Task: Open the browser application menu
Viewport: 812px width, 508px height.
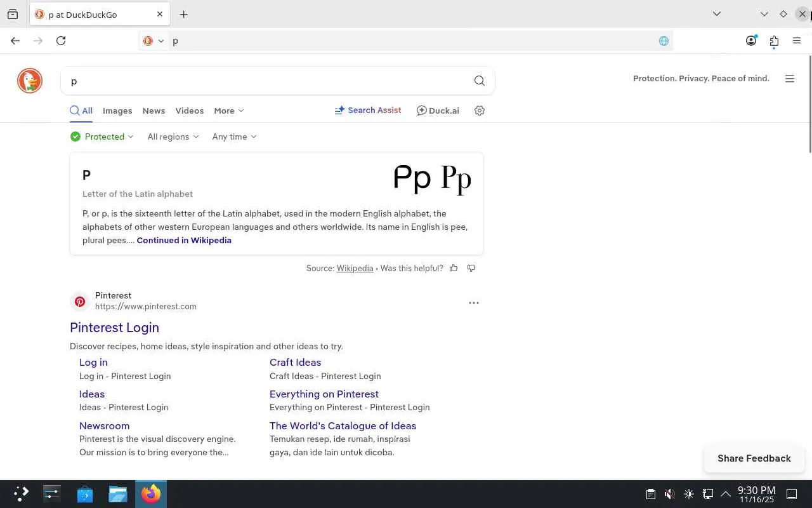Action: (797, 41)
